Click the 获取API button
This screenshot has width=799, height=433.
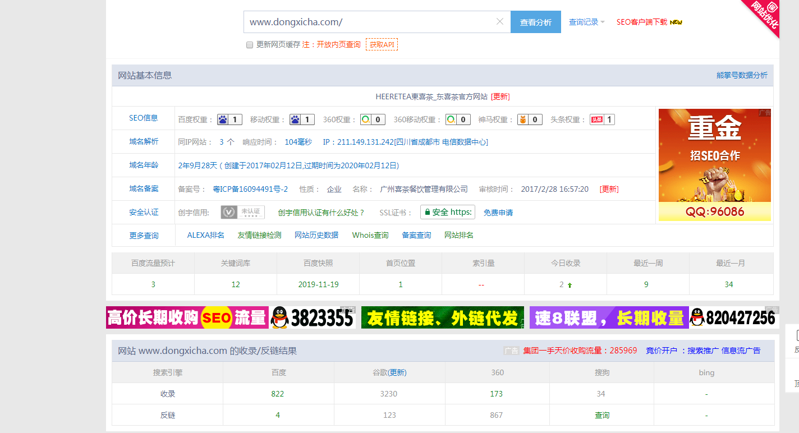[382, 45]
